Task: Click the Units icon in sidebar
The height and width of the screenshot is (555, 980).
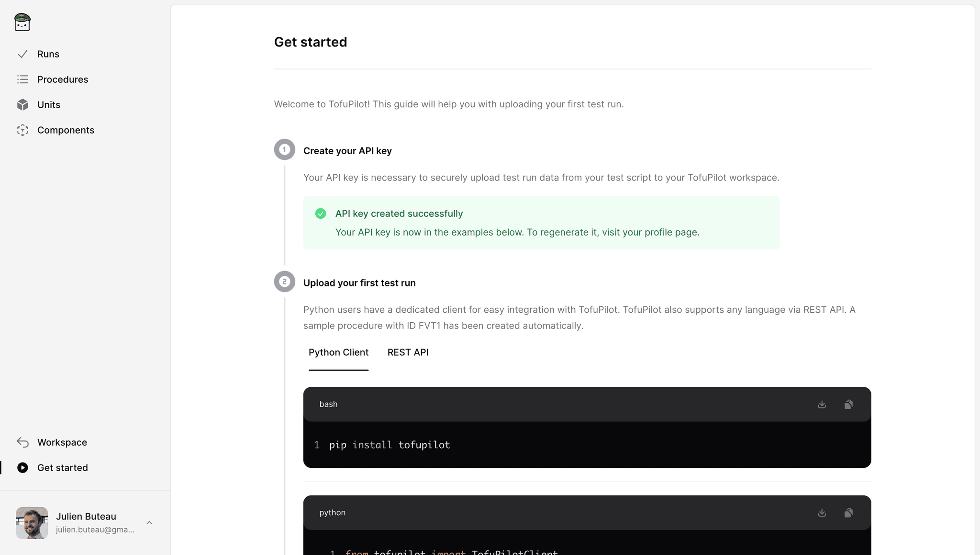Action: (23, 104)
